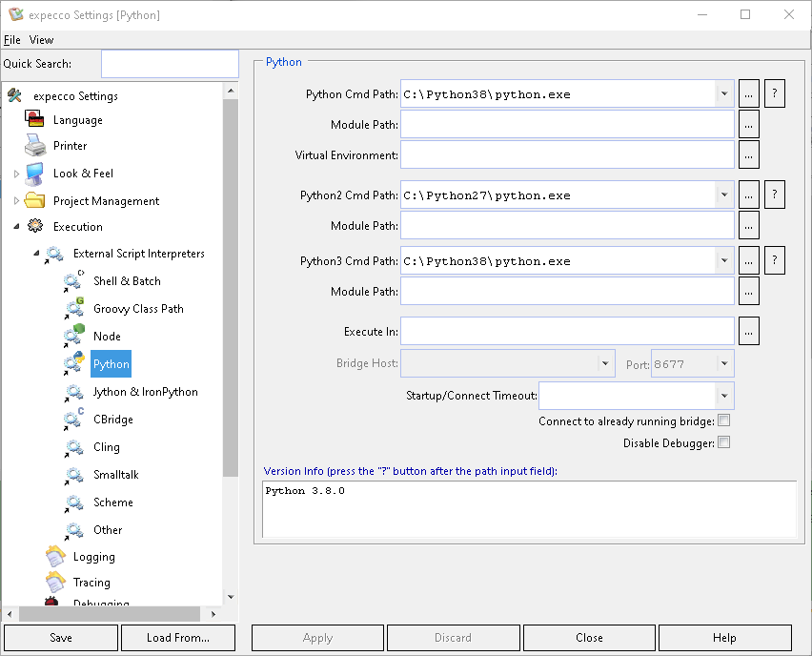Enable Connect to already running bridge
Viewport: 812px width, 656px height.
coord(723,420)
